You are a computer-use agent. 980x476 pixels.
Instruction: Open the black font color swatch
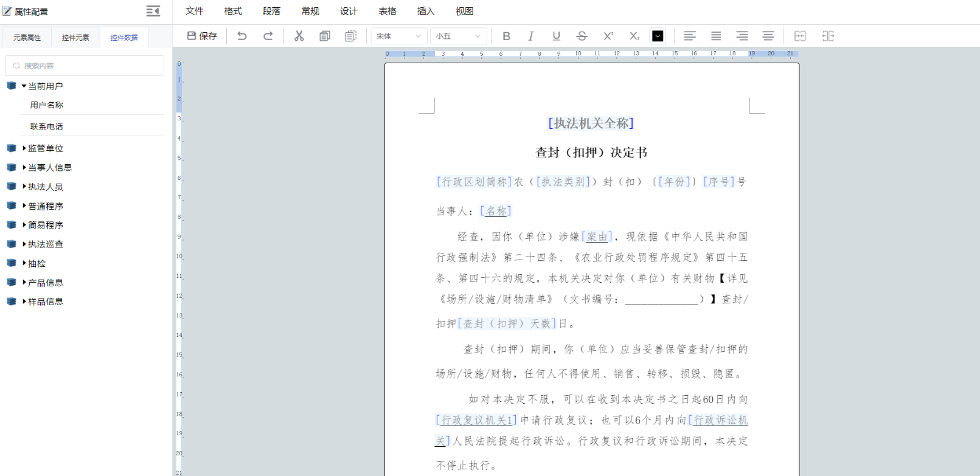(658, 36)
